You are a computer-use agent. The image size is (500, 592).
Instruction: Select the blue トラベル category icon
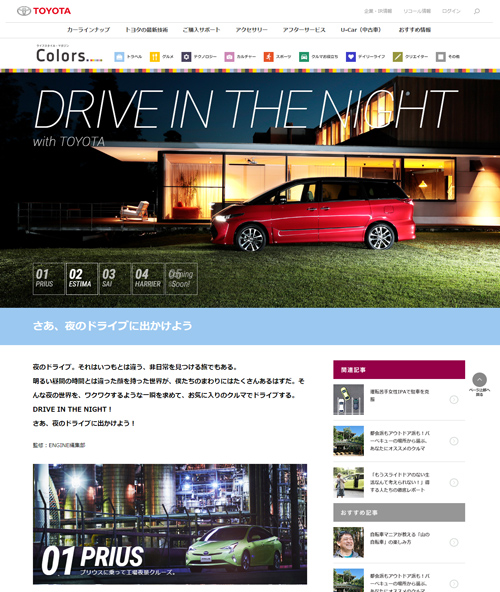pos(119,57)
